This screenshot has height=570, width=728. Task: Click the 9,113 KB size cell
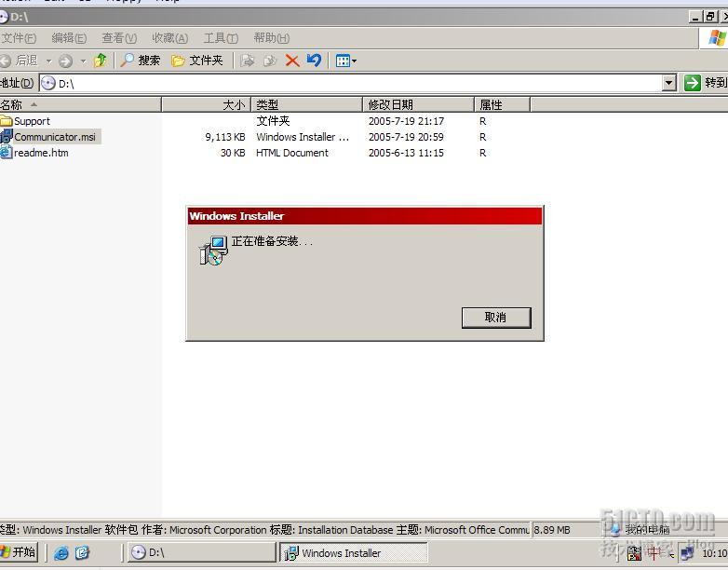[x=225, y=137]
